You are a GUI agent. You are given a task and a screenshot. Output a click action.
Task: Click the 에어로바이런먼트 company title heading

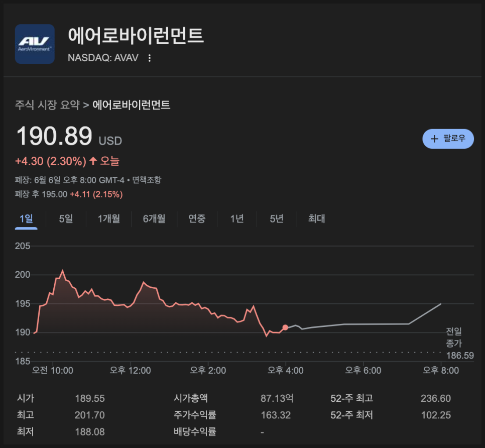click(x=136, y=35)
